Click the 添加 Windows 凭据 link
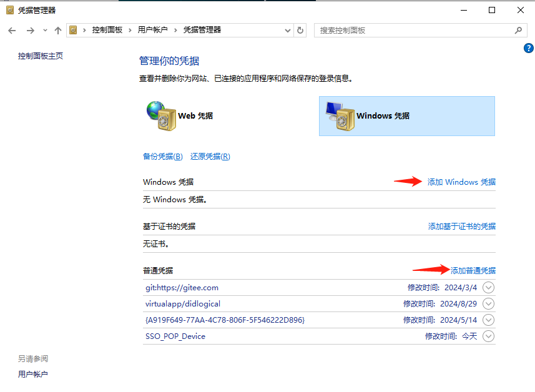This screenshot has height=392, width=535. 461,182
